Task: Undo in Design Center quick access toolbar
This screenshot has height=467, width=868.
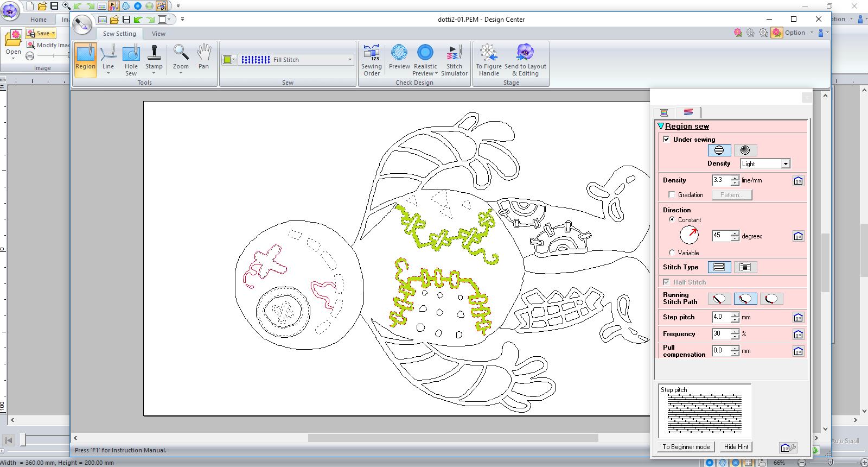Action: (x=138, y=20)
